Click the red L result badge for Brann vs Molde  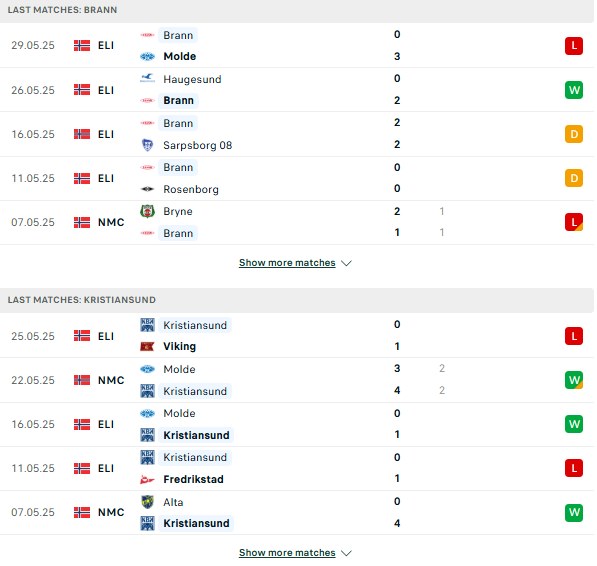point(574,46)
